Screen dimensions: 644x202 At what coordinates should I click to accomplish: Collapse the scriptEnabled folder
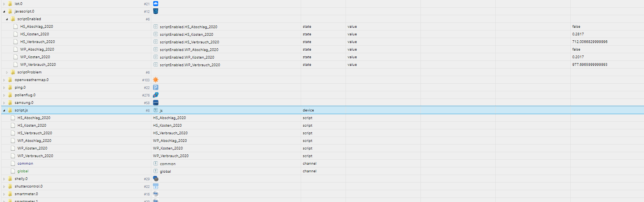7,19
